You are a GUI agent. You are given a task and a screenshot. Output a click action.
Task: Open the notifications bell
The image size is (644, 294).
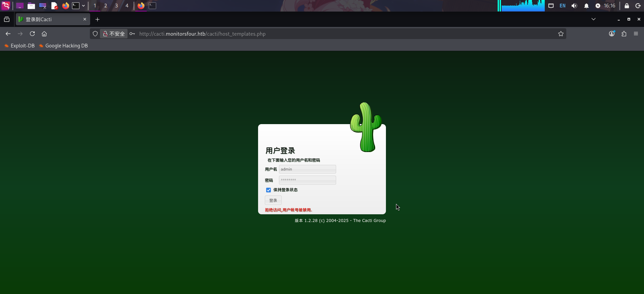(586, 6)
